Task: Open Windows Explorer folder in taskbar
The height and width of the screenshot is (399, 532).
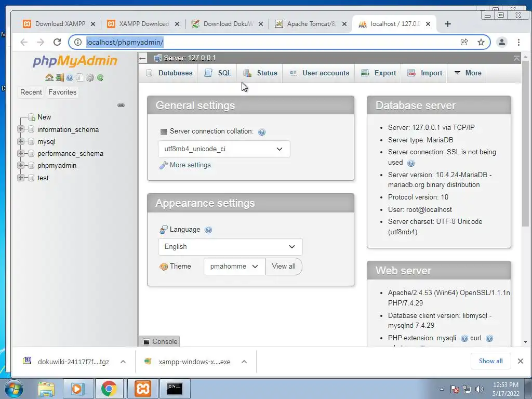Action: [x=46, y=389]
